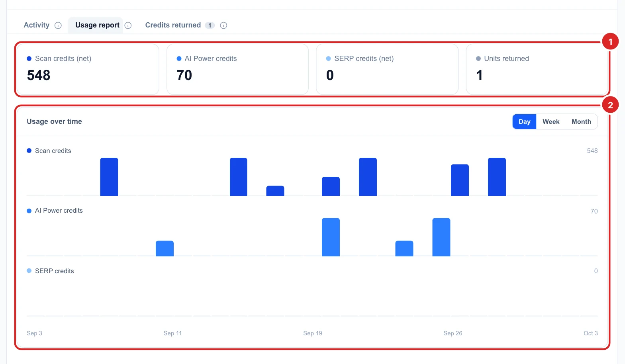Click the shortest Scan credits bar
The image size is (625, 364).
point(275,191)
